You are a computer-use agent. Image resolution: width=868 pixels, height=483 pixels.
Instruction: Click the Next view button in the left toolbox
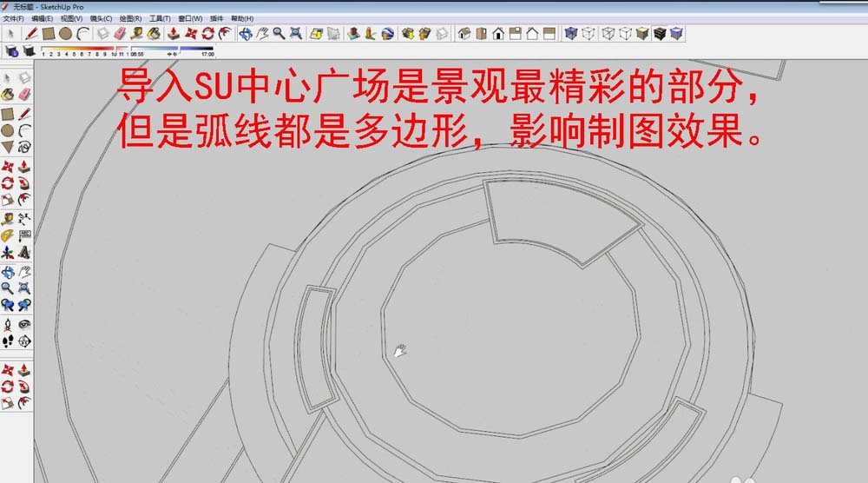click(x=24, y=305)
